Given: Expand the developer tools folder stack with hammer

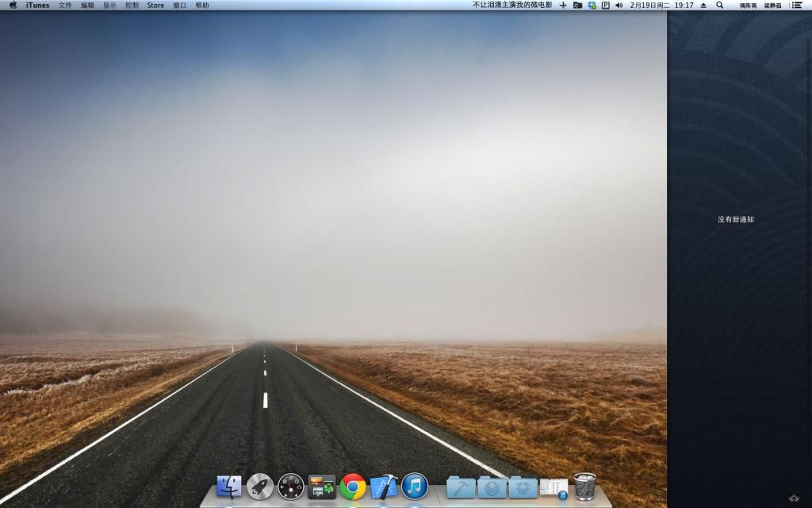Looking at the screenshot, I should click(x=461, y=487).
